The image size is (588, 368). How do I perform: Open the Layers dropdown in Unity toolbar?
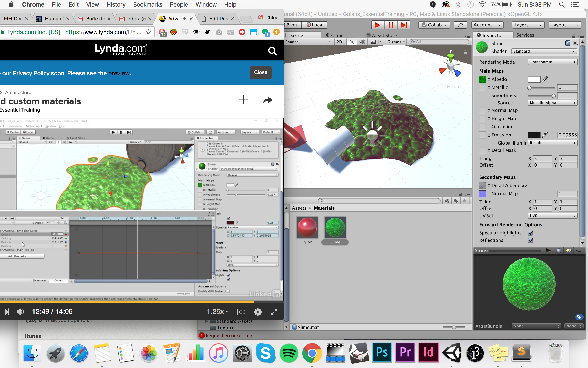point(528,25)
